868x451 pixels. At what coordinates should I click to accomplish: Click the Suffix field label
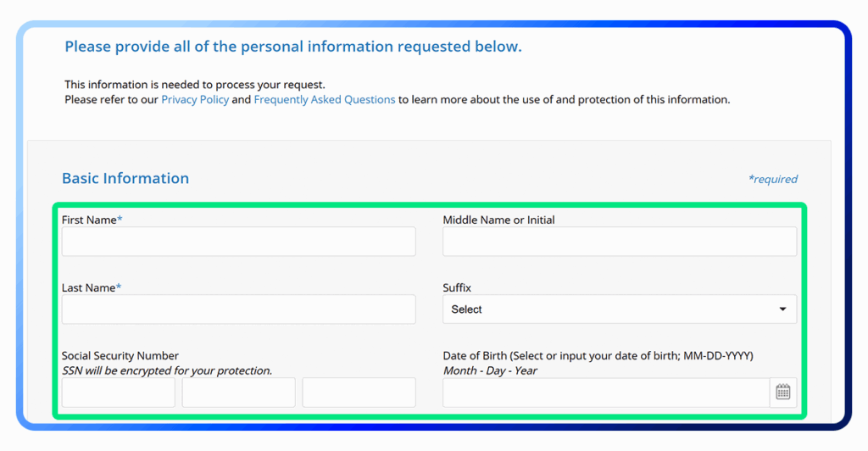click(x=457, y=287)
